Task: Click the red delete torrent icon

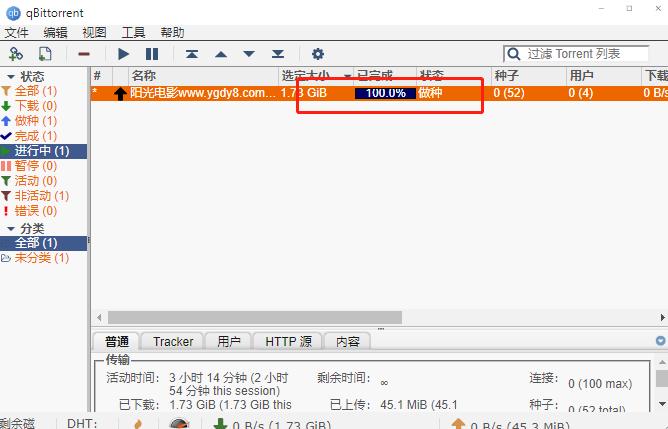Action: pos(84,54)
